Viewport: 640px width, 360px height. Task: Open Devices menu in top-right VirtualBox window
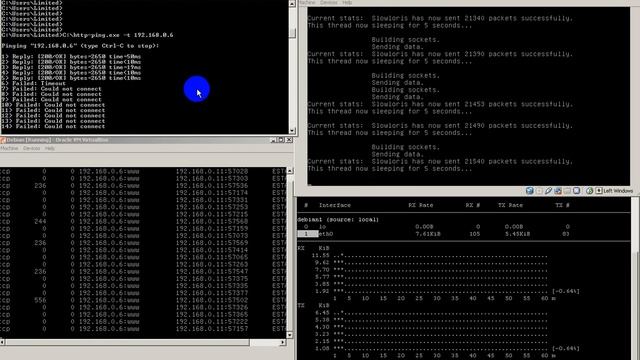329,2
